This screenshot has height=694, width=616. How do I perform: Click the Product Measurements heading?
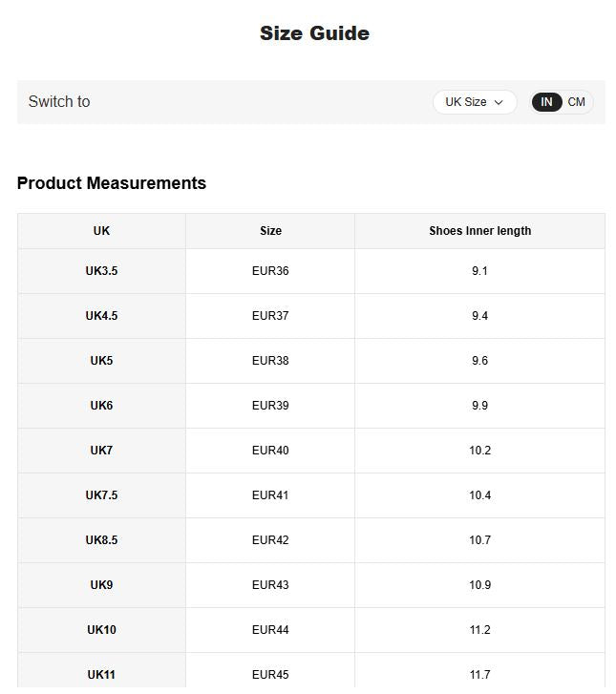[112, 182]
